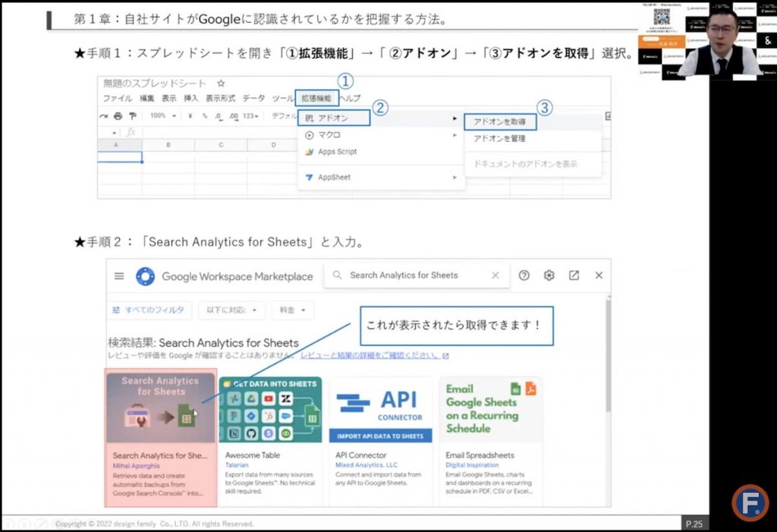777x532 pixels.
Task: Open the Marketplace help icon
Action: coord(524,275)
